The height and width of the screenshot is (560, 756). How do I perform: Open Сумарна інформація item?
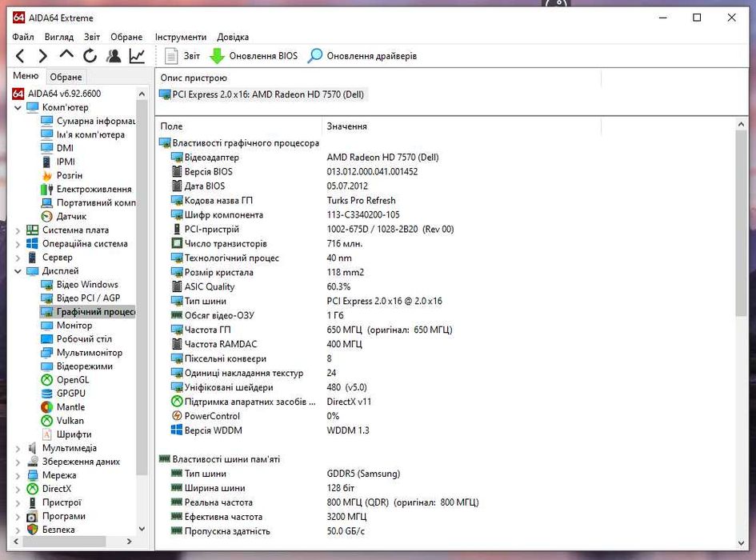point(88,121)
